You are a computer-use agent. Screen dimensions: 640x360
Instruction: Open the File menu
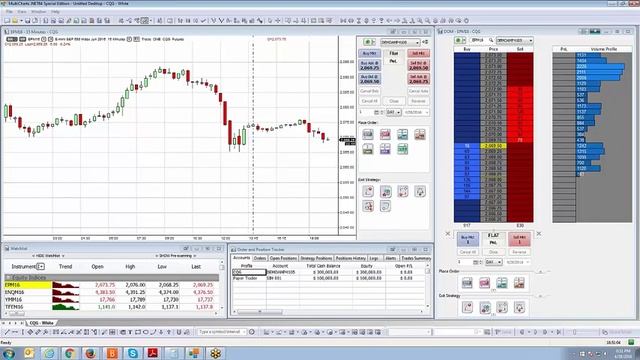click(9, 12)
